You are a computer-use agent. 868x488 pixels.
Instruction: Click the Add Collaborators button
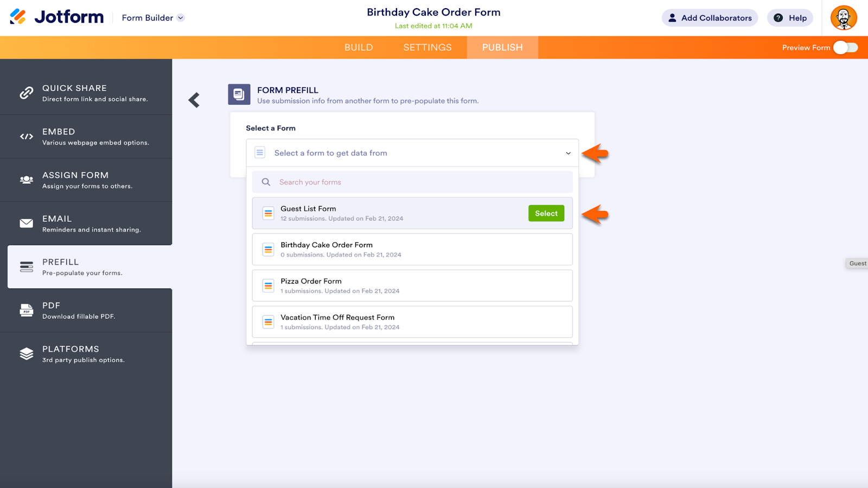710,18
